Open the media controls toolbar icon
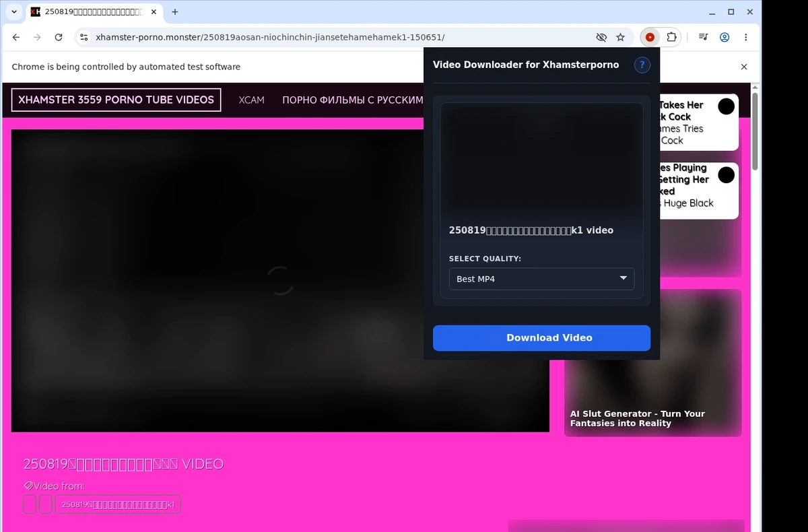 point(703,38)
